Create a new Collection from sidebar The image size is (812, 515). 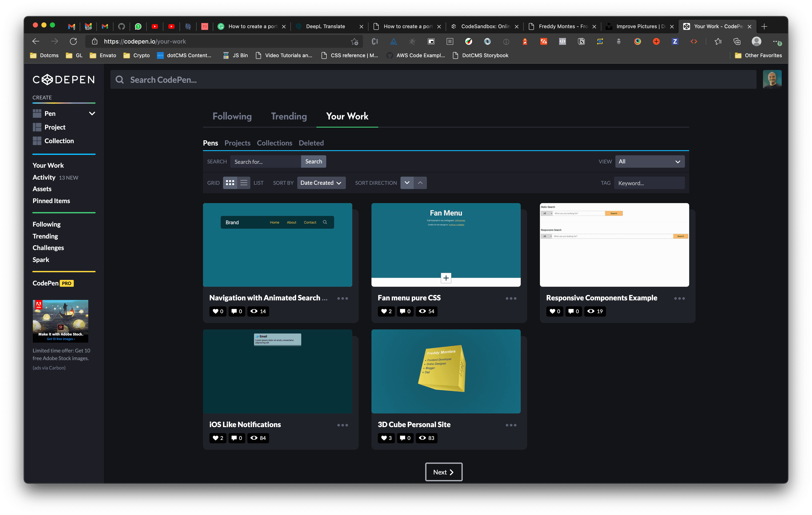pyautogui.click(x=59, y=141)
